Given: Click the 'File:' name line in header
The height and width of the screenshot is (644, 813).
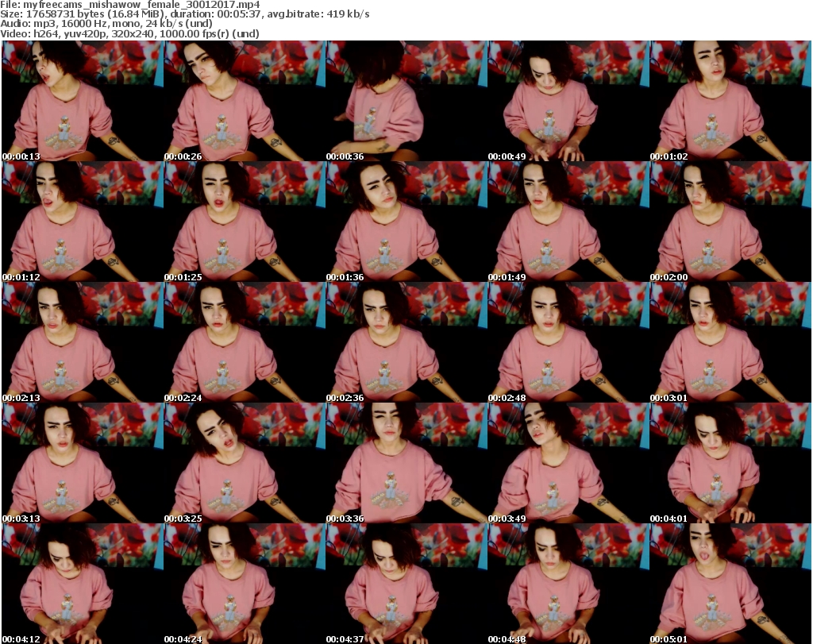Looking at the screenshot, I should pos(130,5).
